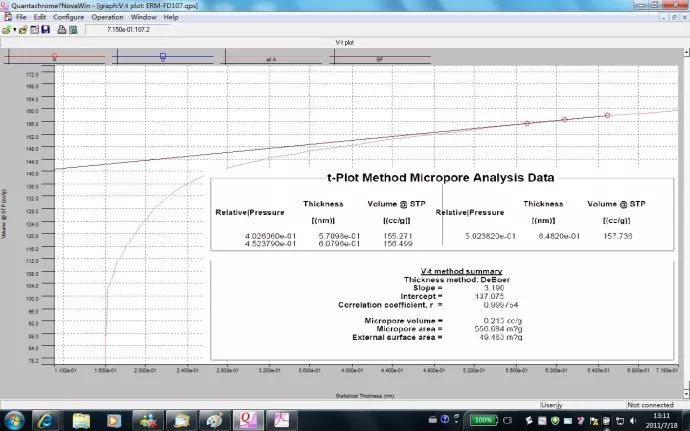Screen dimensions: 690x431
Task: Click the report/calculator toolbar icon
Action: 73,30
